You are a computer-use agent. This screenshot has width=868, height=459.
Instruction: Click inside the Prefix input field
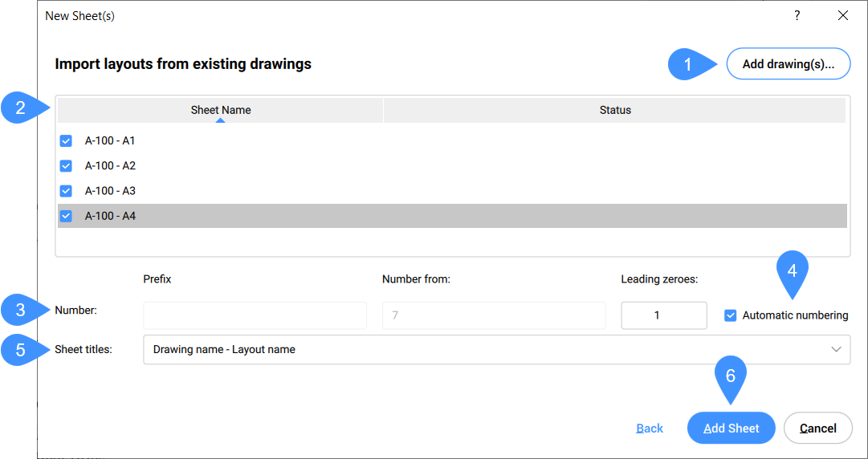(255, 315)
